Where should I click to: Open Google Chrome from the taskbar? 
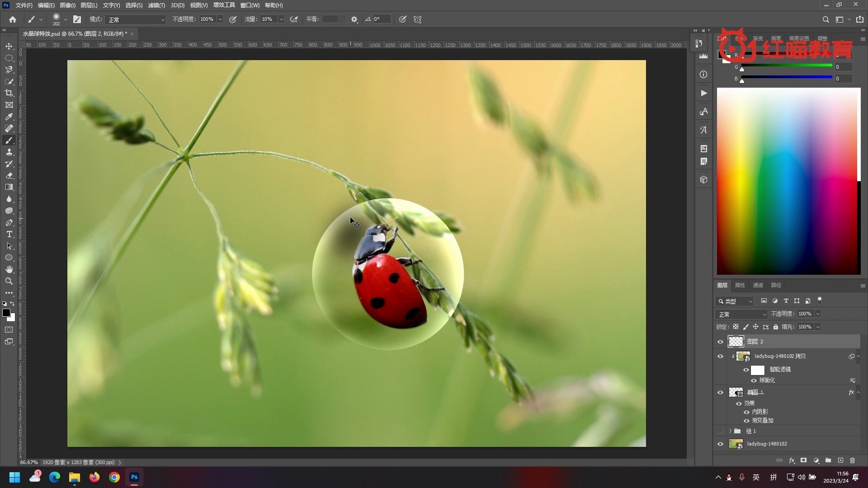tap(114, 477)
